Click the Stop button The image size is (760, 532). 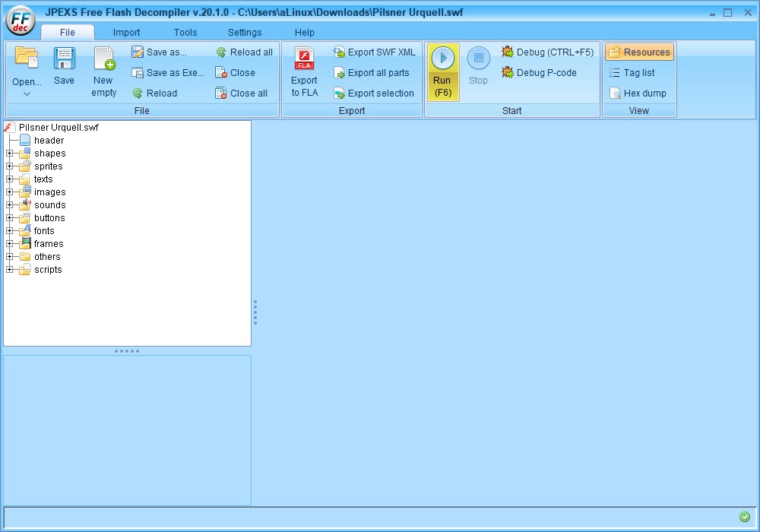point(478,66)
